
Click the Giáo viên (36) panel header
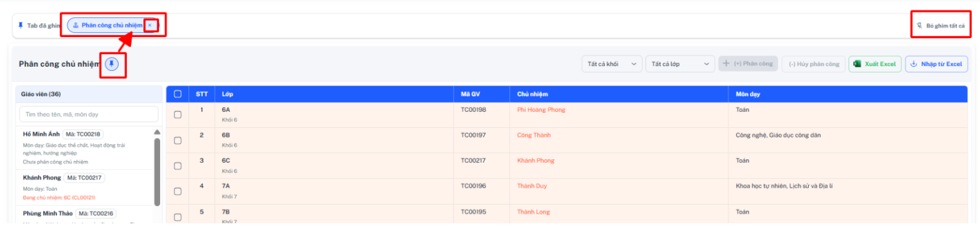(x=89, y=94)
